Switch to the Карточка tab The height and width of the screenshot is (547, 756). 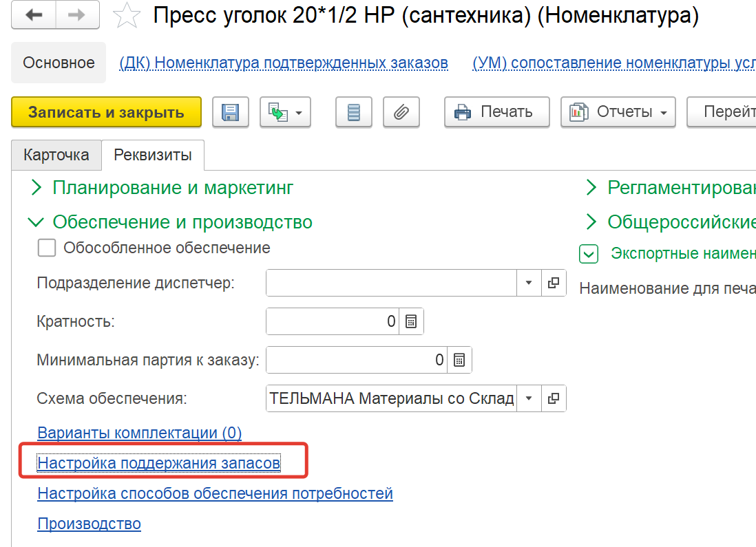pyautogui.click(x=56, y=155)
